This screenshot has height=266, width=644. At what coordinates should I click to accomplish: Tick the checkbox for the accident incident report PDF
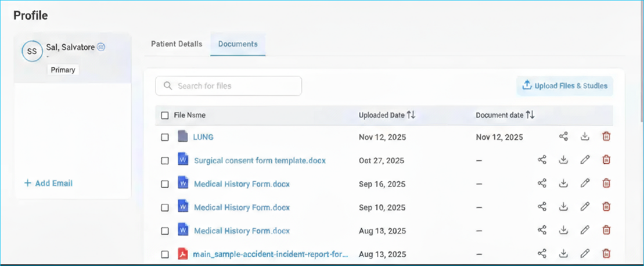tap(165, 254)
